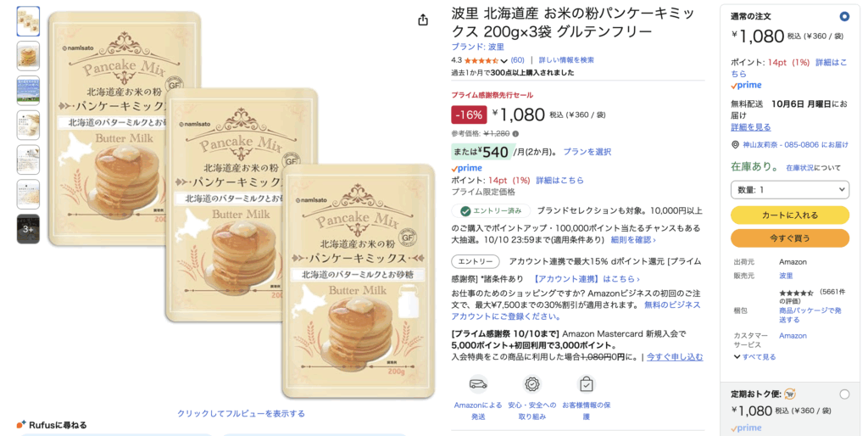Select the second pancake thumbnail image
The image size is (868, 436).
(x=28, y=56)
